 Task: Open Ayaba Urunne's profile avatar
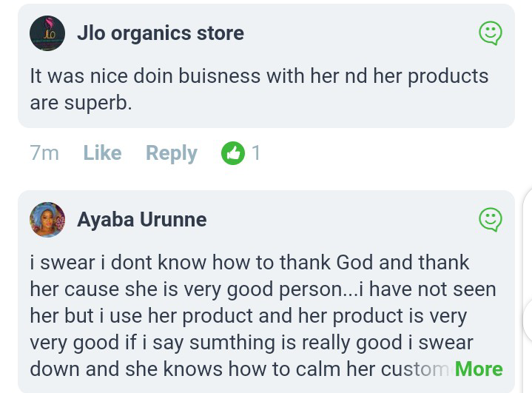[x=47, y=220]
